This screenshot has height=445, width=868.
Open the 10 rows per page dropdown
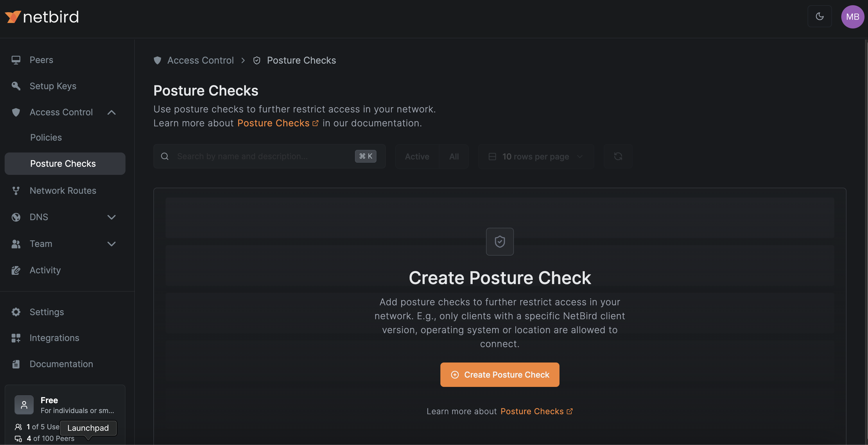tap(536, 156)
